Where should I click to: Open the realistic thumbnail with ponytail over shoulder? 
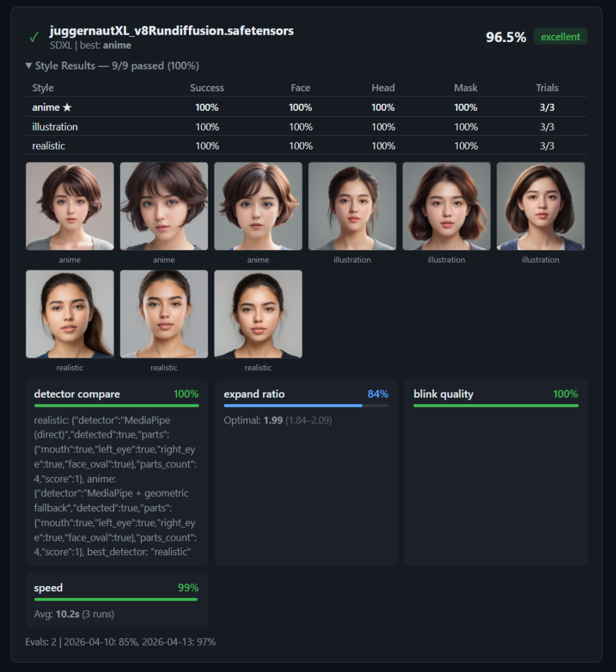[70, 314]
